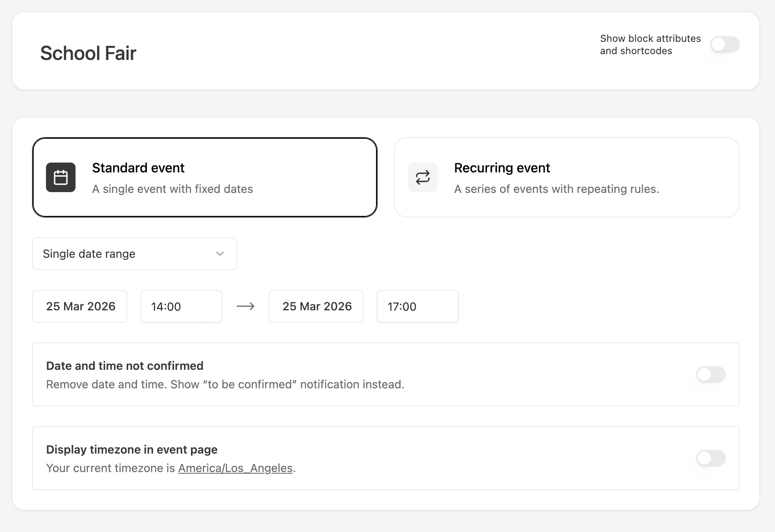
Task: Open the Single date range dropdown
Action: tap(134, 254)
